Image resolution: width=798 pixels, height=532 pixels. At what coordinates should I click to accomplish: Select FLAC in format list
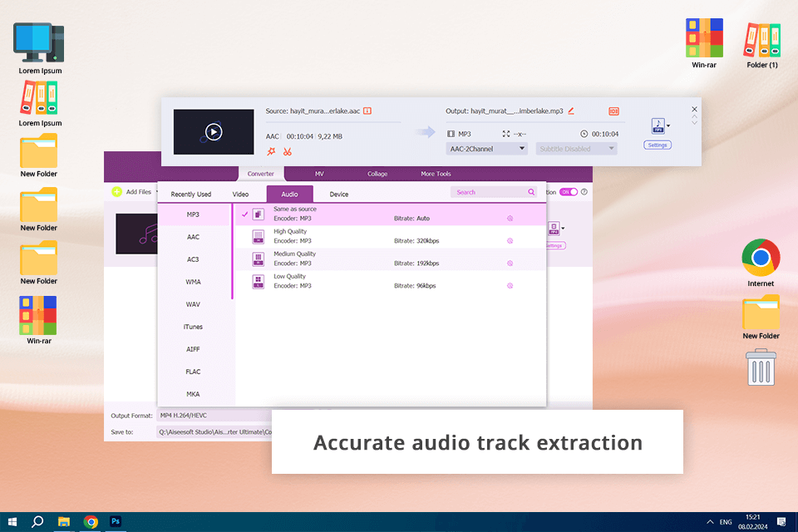pos(193,371)
